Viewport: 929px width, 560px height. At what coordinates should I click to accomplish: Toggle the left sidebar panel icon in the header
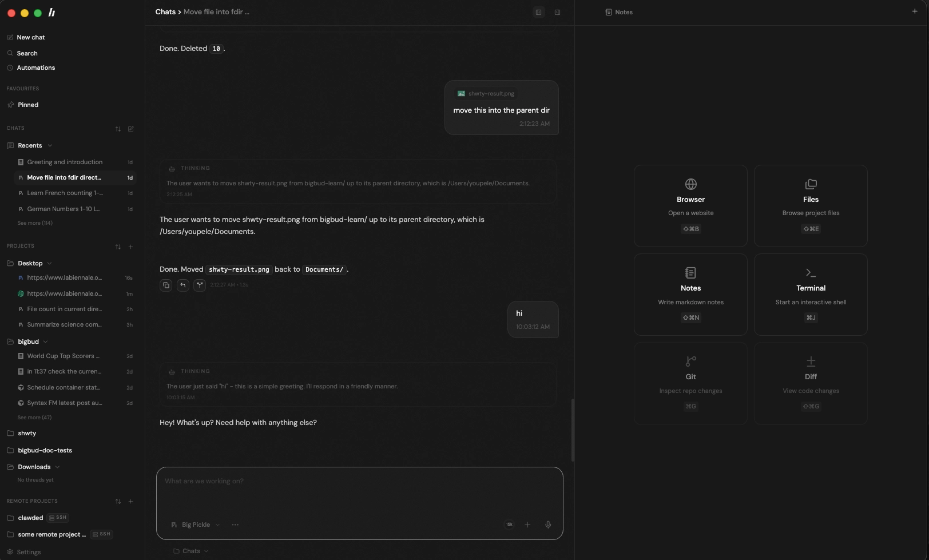(538, 12)
